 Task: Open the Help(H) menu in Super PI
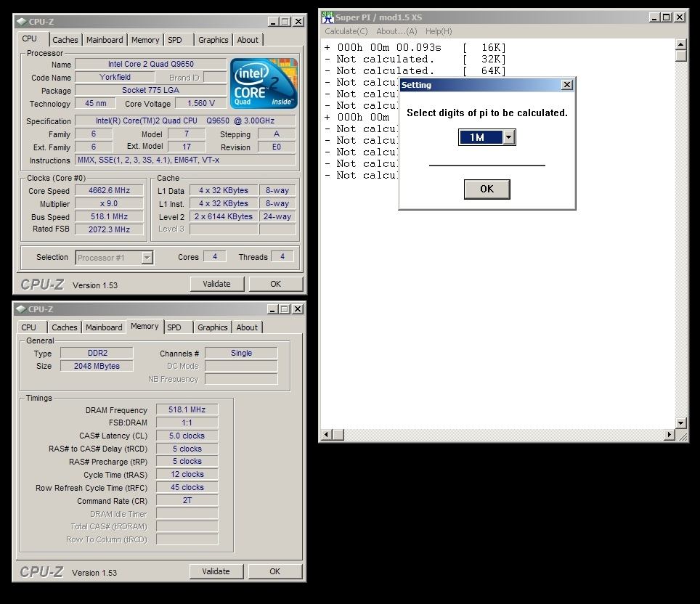(x=439, y=31)
